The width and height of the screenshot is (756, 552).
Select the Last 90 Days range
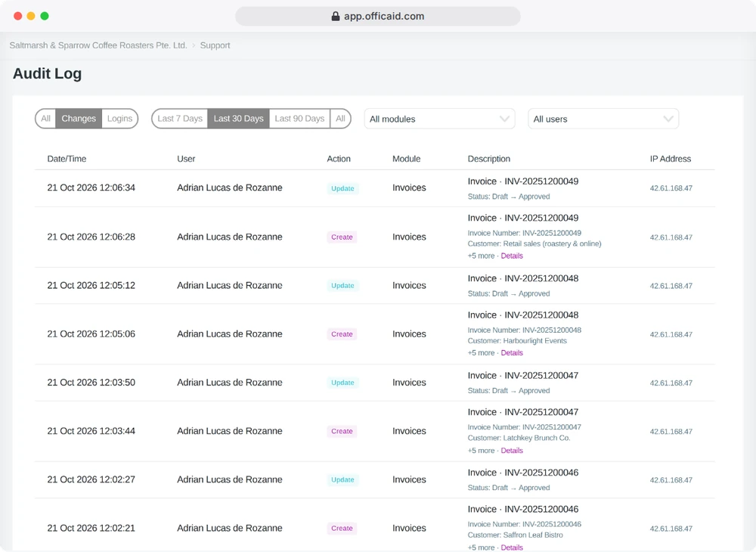tap(299, 119)
